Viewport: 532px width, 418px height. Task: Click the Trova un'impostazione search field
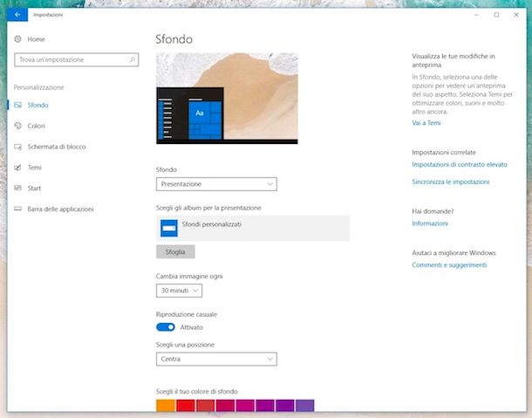coord(77,59)
